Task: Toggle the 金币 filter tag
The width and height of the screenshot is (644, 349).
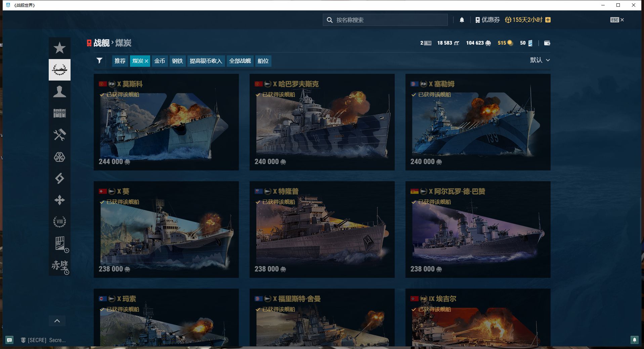Action: [x=160, y=61]
